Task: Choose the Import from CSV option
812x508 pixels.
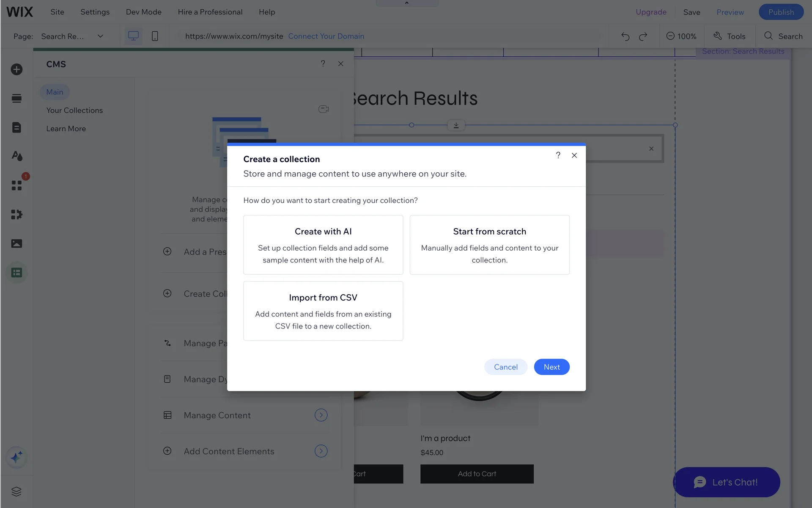Action: coord(323,311)
